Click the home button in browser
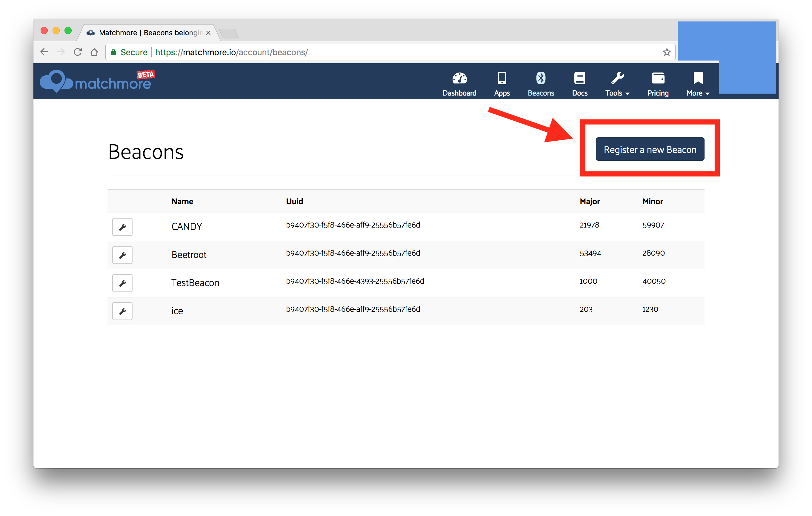 (94, 52)
